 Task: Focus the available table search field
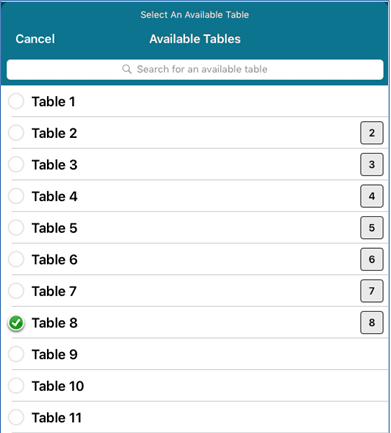(195, 69)
